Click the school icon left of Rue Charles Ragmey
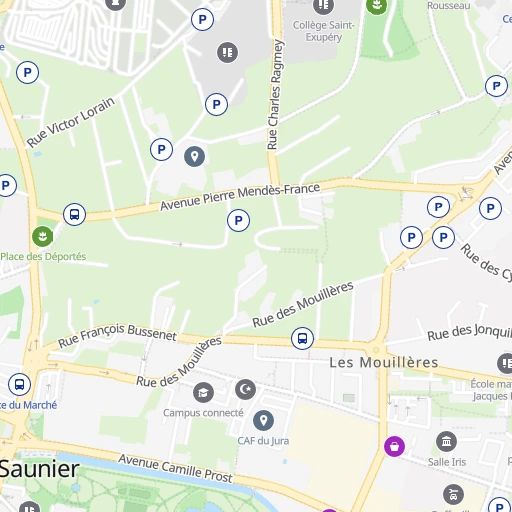Viewport: 512px width, 512px height. [227, 52]
